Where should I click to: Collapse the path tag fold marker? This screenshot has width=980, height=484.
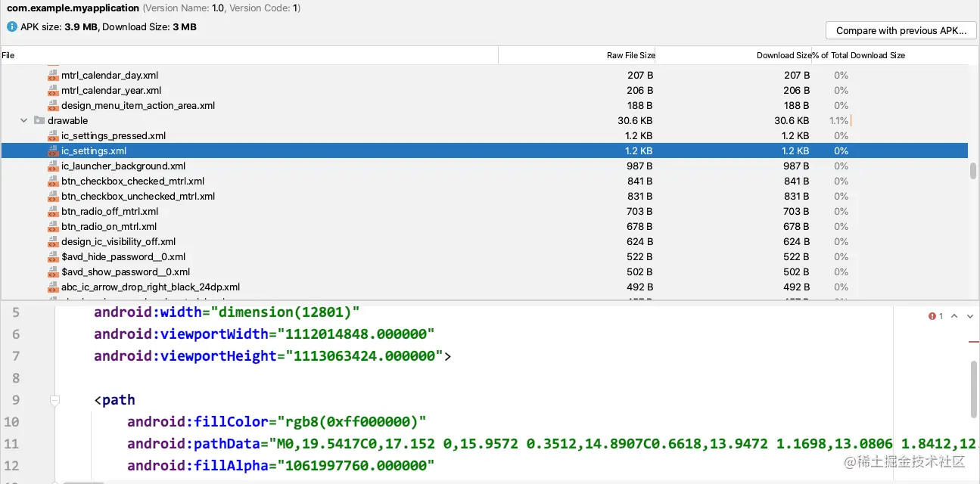coord(54,400)
